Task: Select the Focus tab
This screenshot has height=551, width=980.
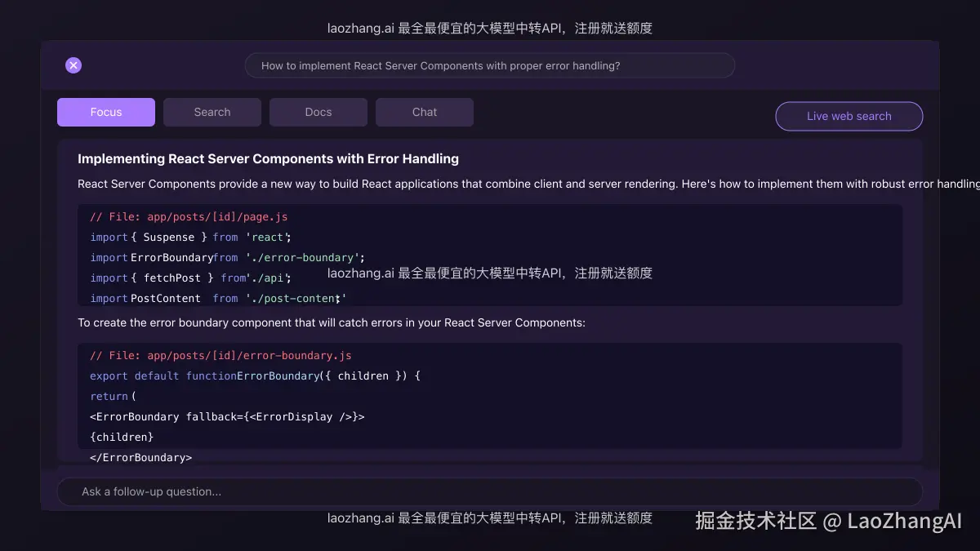Action: click(x=106, y=112)
